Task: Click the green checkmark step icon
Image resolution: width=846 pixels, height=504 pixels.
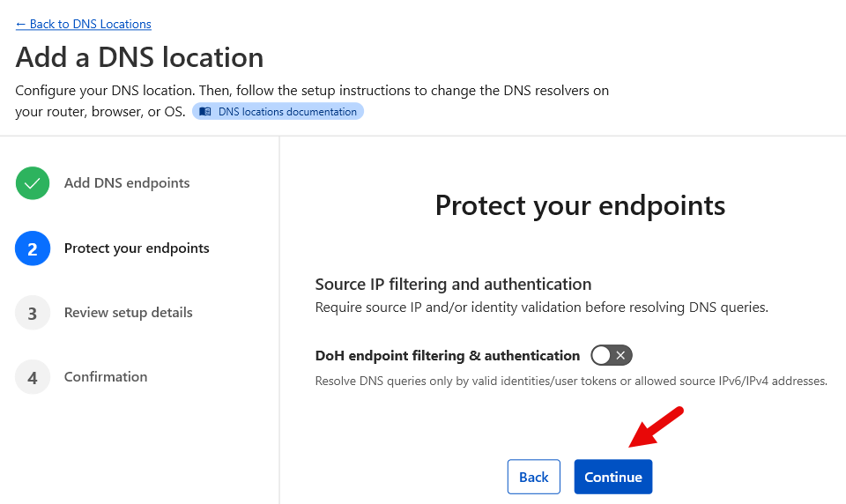Action: pos(33,183)
